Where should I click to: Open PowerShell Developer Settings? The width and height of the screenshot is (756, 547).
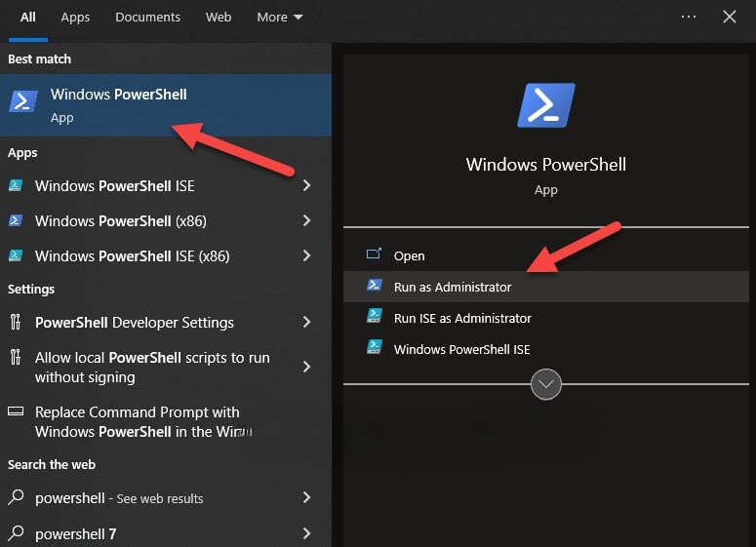[x=166, y=322]
